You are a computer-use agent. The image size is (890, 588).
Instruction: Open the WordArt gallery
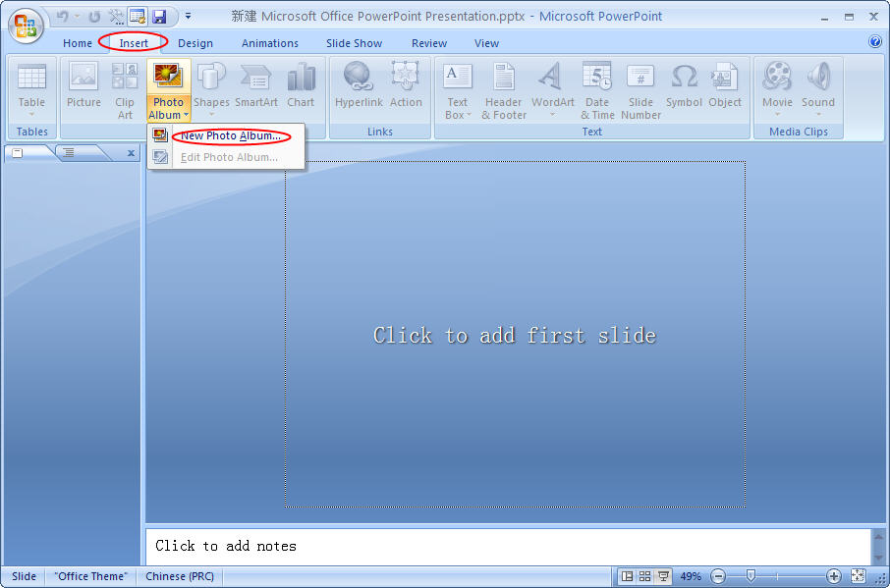552,89
